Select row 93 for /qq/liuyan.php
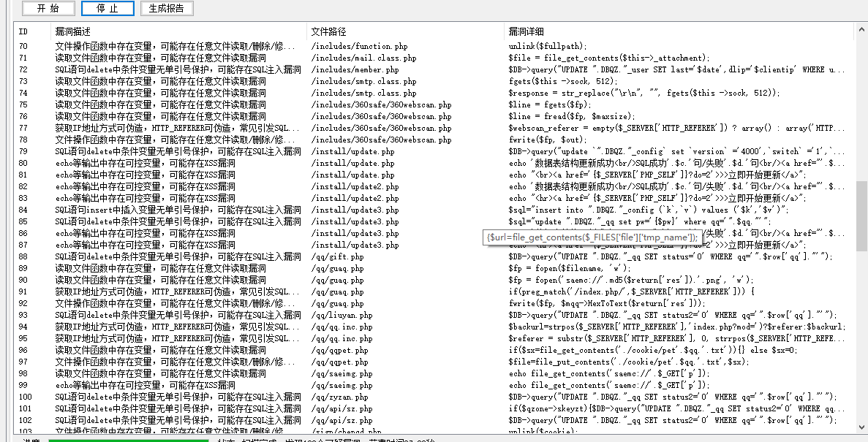The width and height of the screenshot is (868, 442). tap(176, 316)
